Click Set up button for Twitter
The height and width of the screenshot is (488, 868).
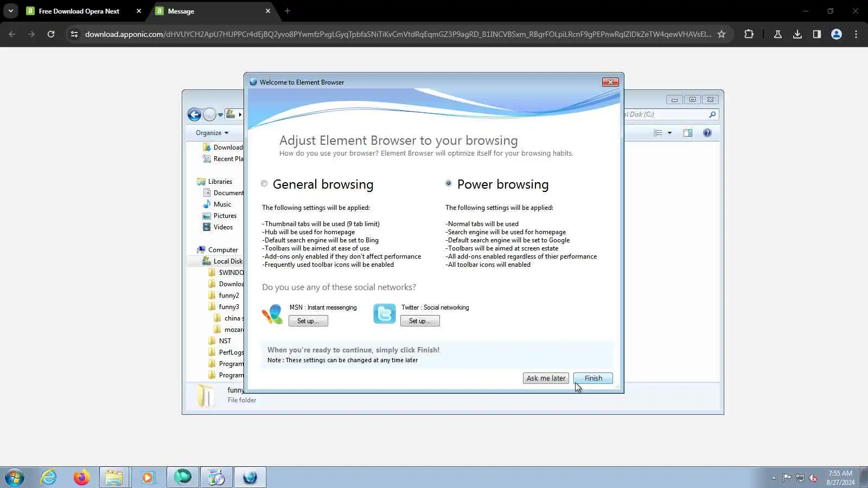pos(420,321)
